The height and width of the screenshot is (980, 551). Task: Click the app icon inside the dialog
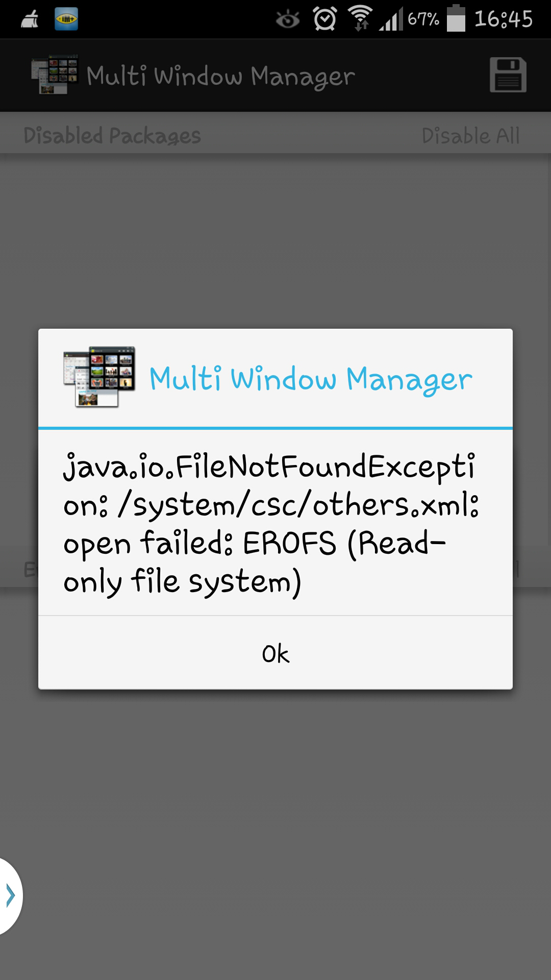99,377
